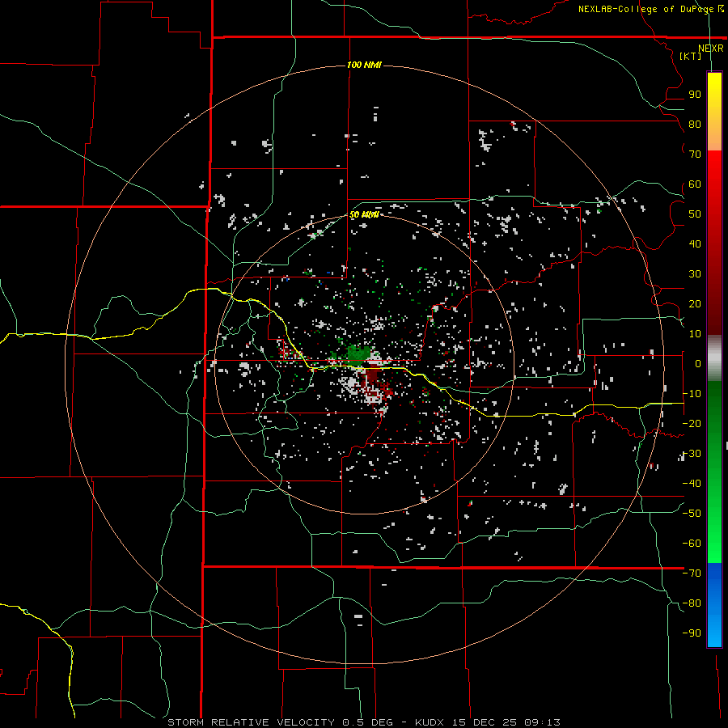Click the 80 value on the velocity scale
The width and height of the screenshot is (728, 728).
coord(695,124)
